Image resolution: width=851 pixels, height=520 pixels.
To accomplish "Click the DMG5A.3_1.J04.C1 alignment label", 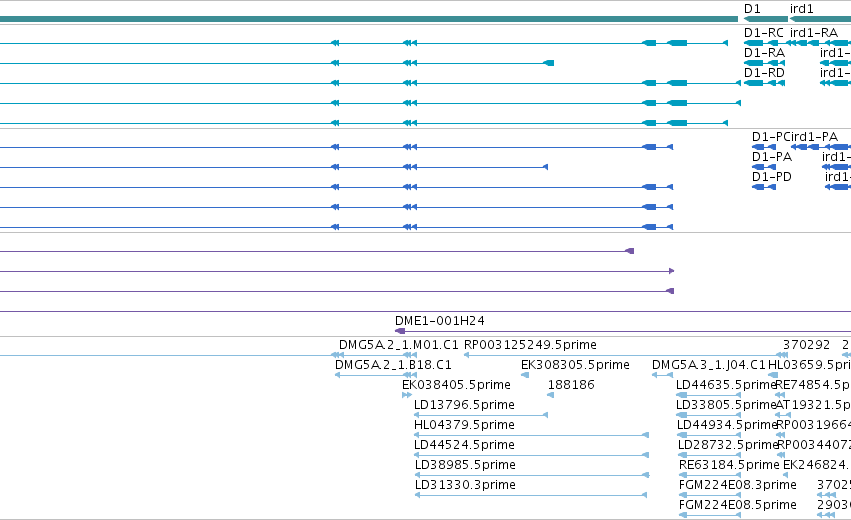I will 709,365.
